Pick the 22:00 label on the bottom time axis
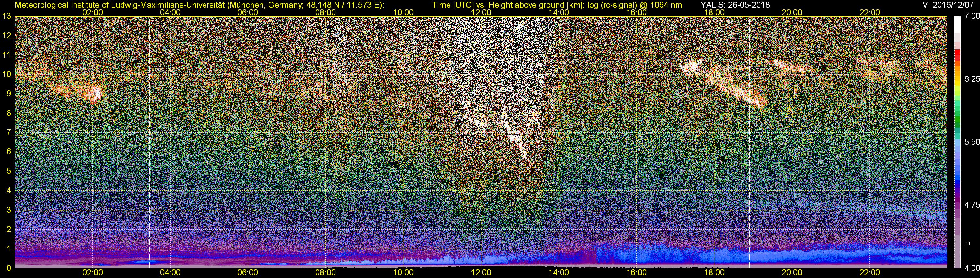Image resolution: width=980 pixels, height=278 pixels. coord(870,273)
